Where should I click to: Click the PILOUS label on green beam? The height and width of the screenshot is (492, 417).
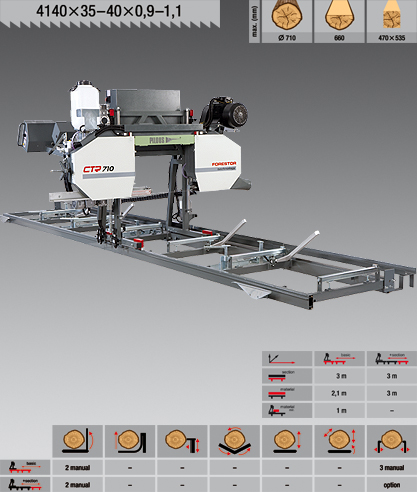pos(164,140)
